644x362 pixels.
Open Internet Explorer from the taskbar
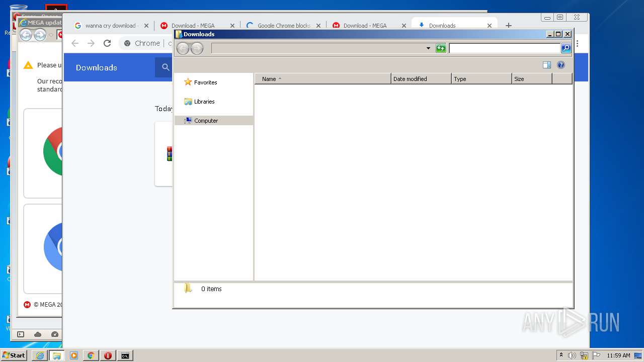40,355
